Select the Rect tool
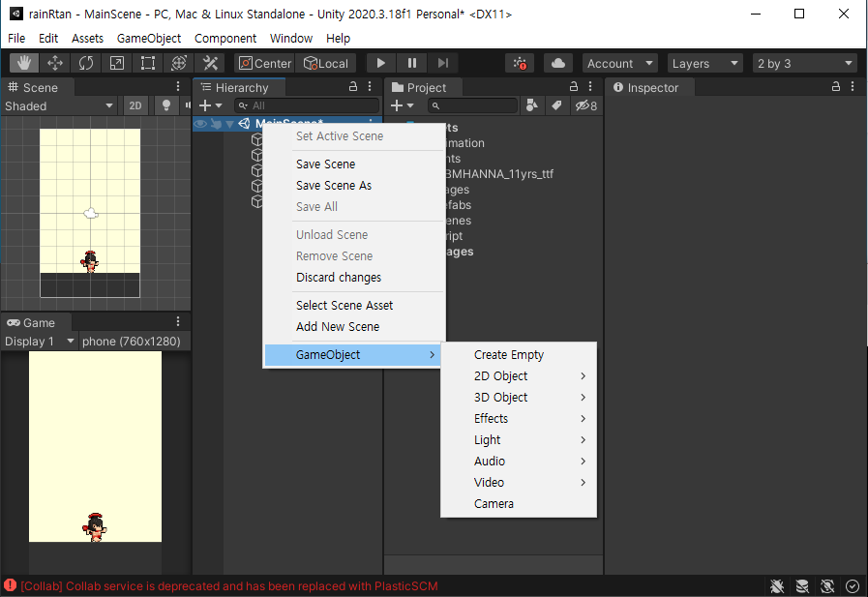This screenshot has width=868, height=597. pos(148,63)
